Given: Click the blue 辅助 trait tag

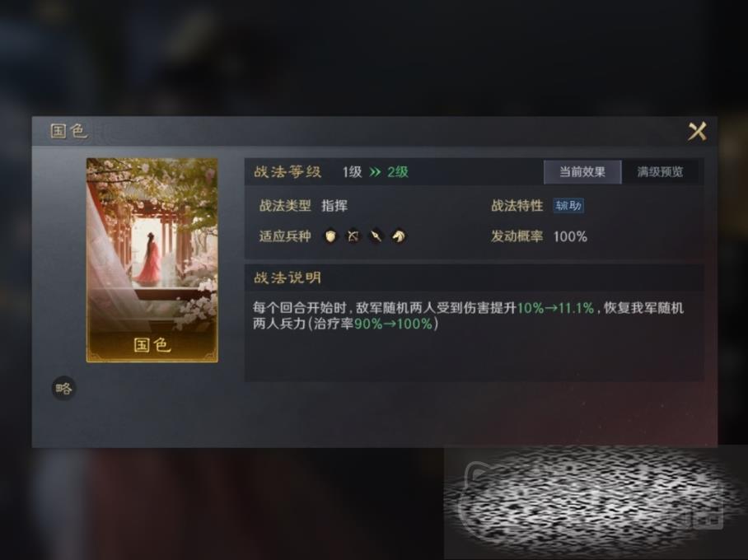Looking at the screenshot, I should [568, 206].
